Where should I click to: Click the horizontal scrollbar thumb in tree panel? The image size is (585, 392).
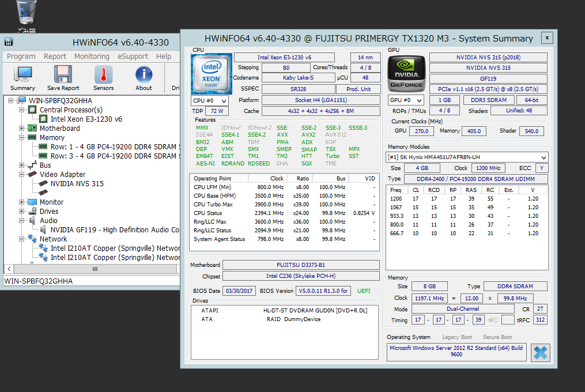95,269
